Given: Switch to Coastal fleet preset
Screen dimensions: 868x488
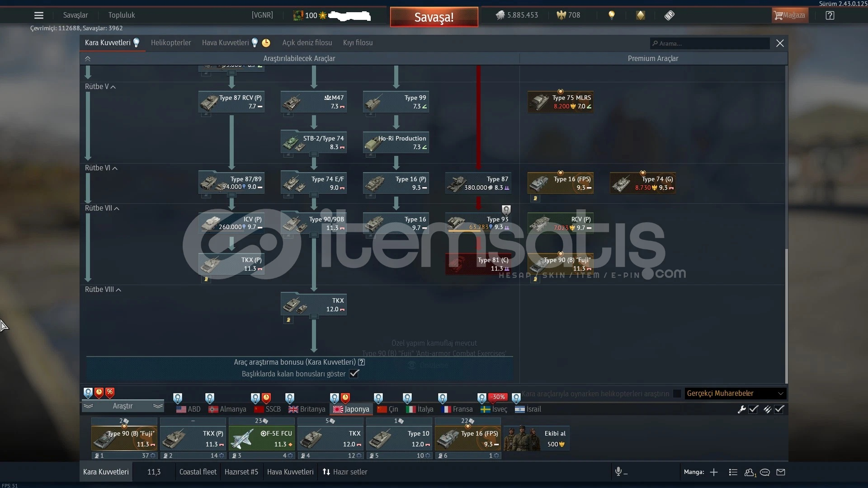Looking at the screenshot, I should [x=198, y=472].
